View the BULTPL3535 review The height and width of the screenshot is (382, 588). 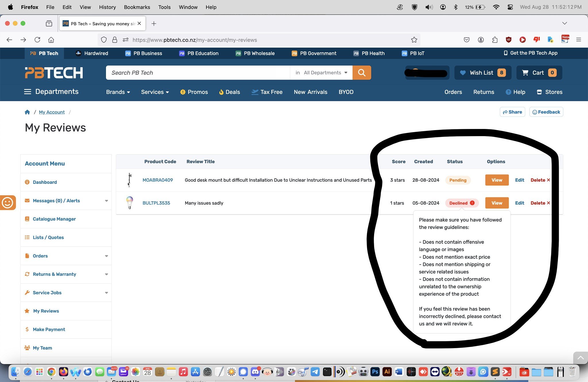[x=497, y=203]
